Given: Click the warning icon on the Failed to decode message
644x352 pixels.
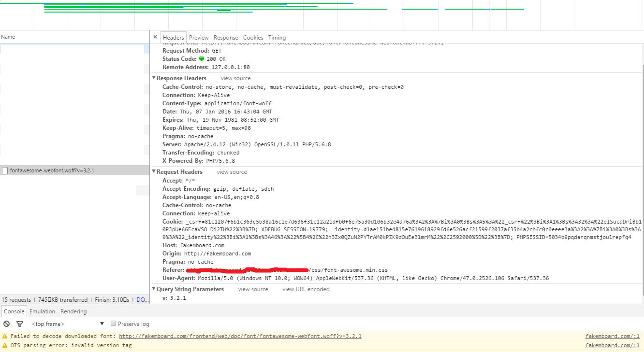Looking at the screenshot, I should click(5, 336).
